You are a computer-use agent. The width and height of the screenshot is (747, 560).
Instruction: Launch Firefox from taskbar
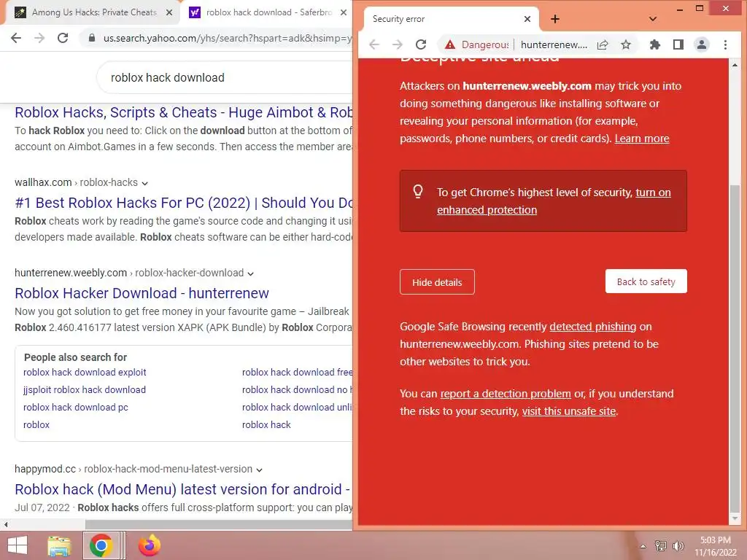click(x=149, y=545)
